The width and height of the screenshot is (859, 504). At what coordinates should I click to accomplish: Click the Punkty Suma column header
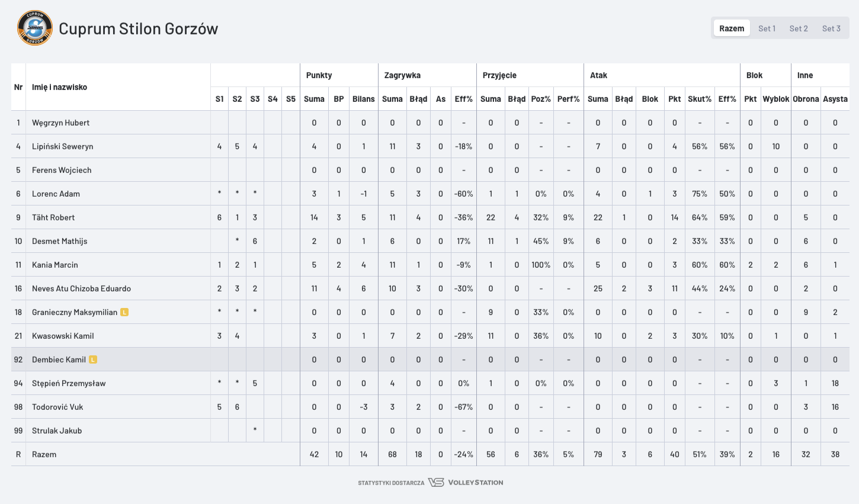coord(314,99)
